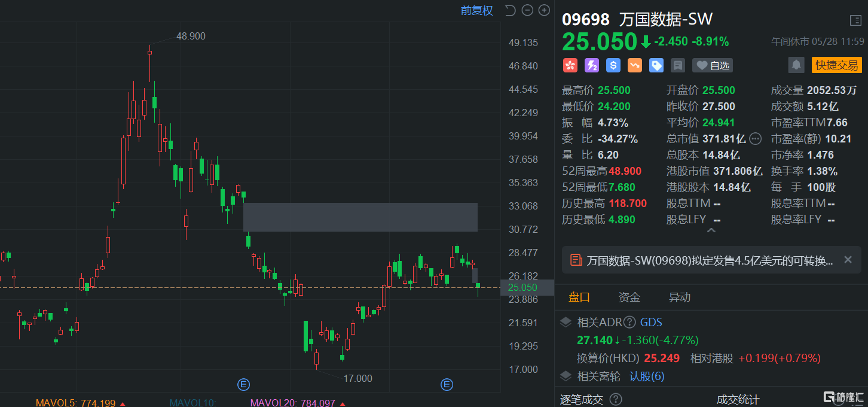Click the stock name 万国数据-SW
Image resolution: width=868 pixels, height=407 pixels.
click(667, 19)
